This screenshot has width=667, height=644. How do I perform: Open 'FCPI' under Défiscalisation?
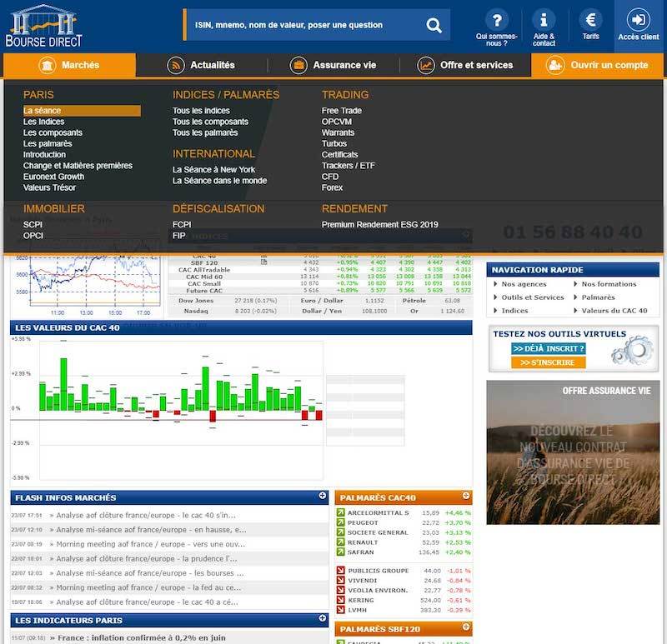pos(182,224)
